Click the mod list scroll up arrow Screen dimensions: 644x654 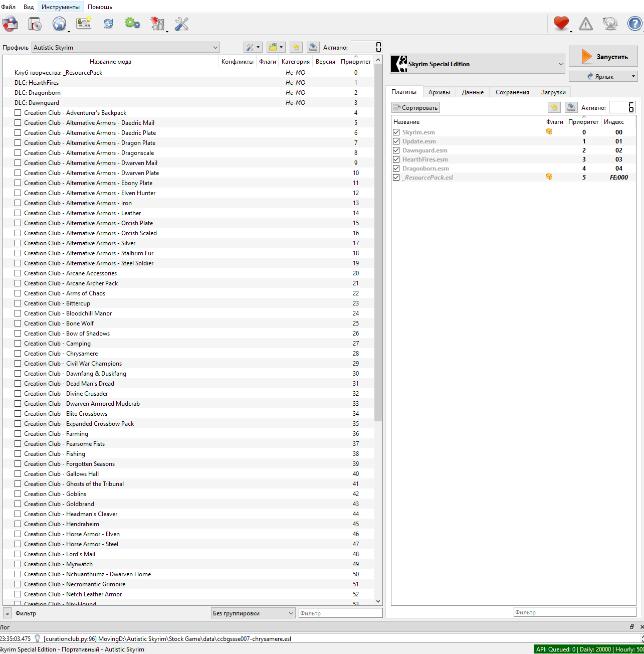tap(378, 60)
